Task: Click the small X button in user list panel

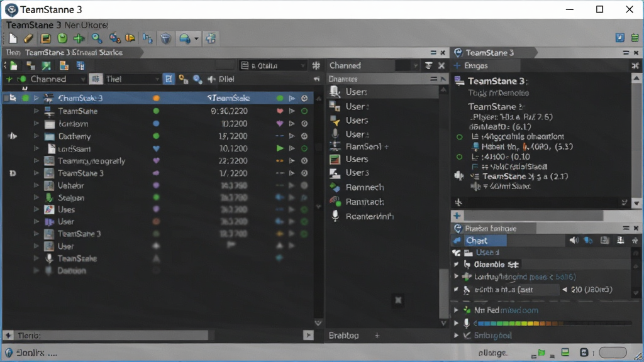Action: (398, 300)
